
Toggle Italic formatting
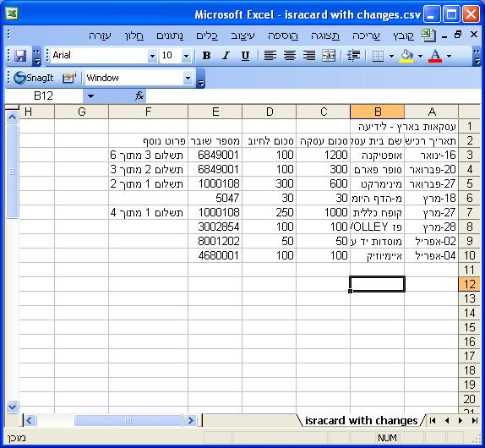point(226,56)
